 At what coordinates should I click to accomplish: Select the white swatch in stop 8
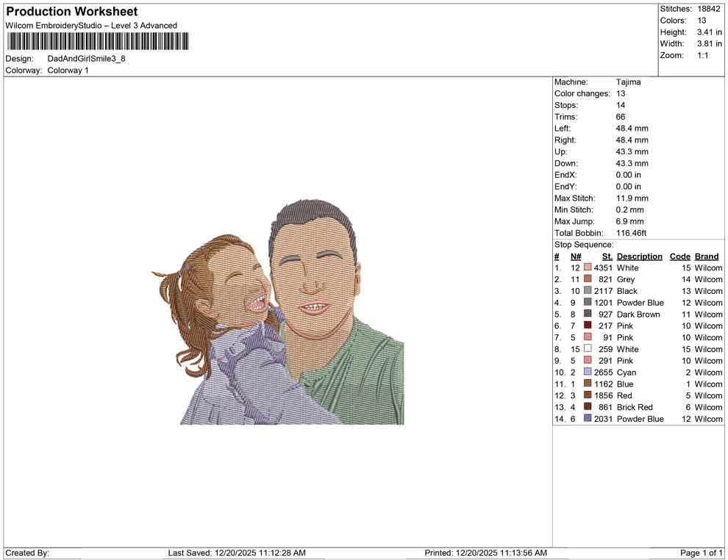pos(588,349)
